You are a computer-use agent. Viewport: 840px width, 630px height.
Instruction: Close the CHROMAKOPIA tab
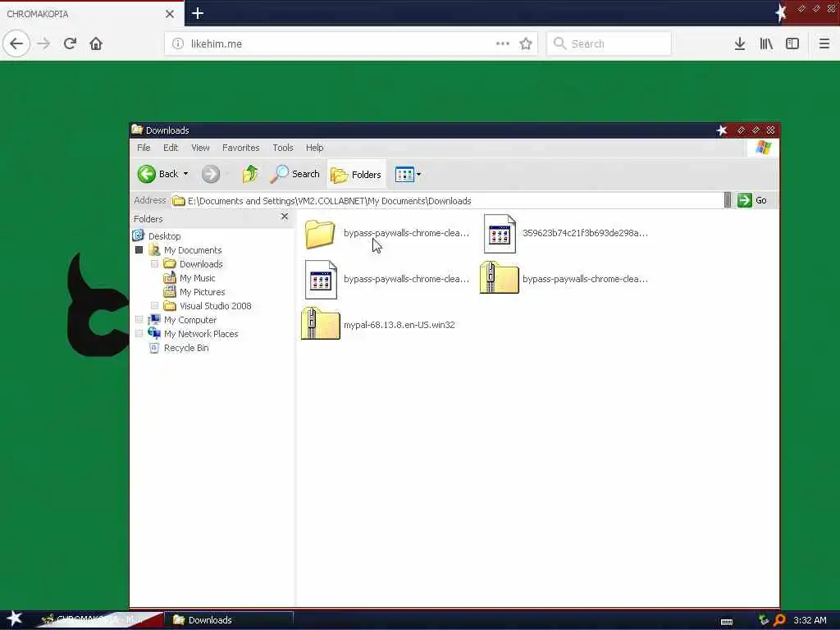pyautogui.click(x=170, y=14)
